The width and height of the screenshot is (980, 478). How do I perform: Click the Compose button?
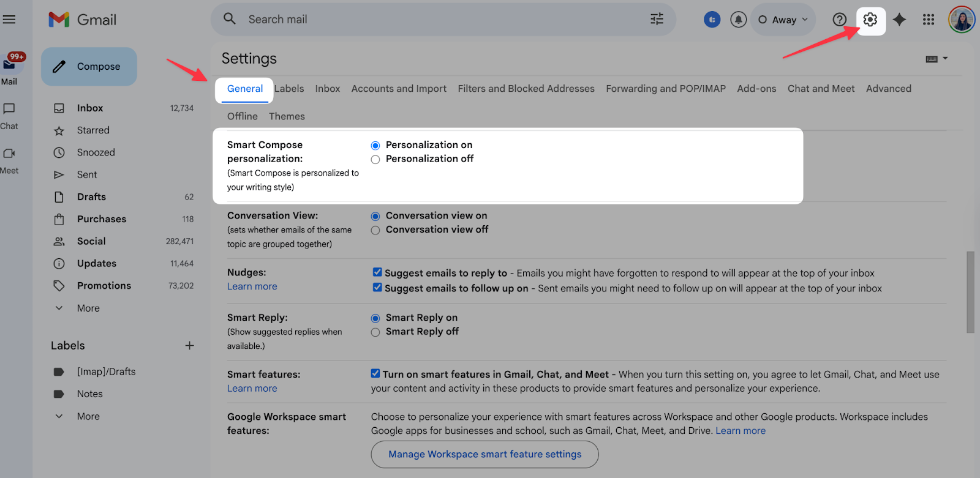(x=89, y=67)
